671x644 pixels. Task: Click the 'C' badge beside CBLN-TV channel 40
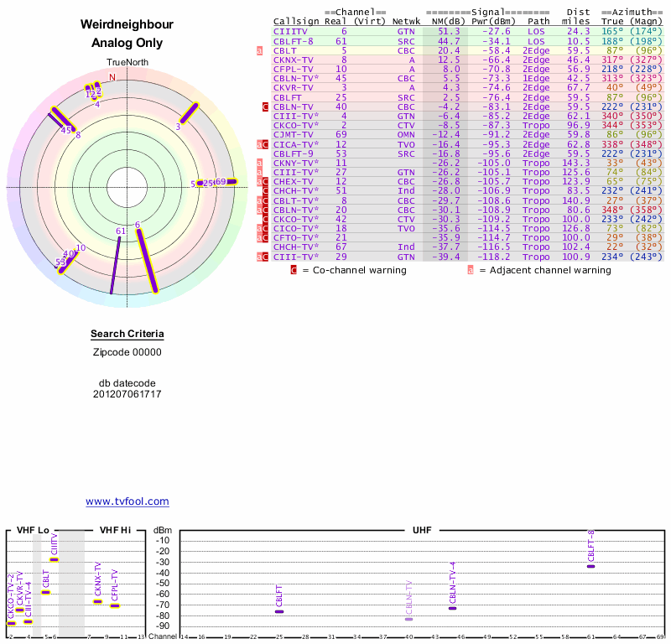pos(265,107)
